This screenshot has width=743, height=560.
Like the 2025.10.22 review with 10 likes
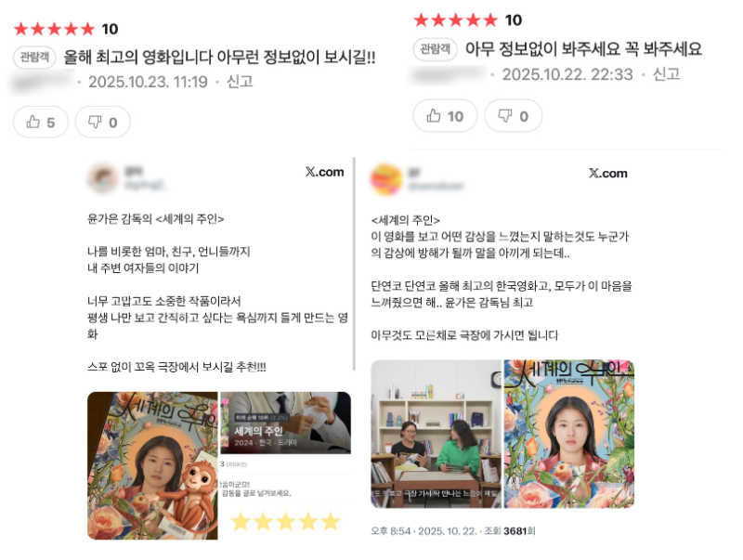pyautogui.click(x=445, y=116)
